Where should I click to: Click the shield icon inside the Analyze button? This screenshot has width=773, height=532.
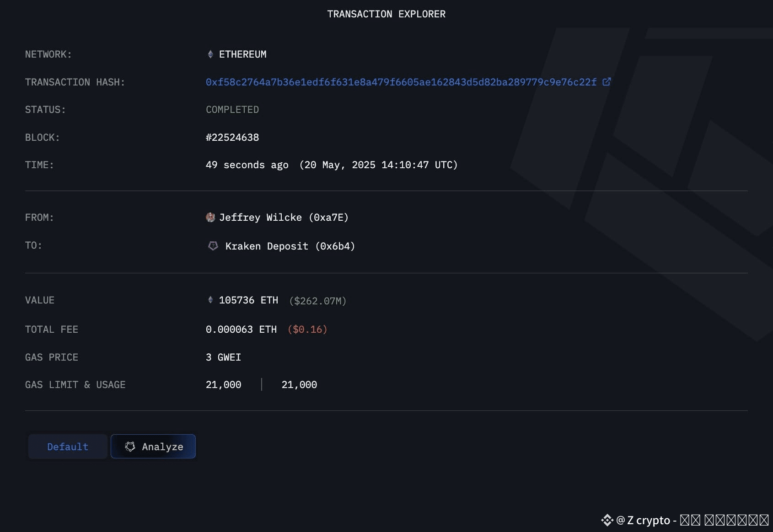point(130,447)
